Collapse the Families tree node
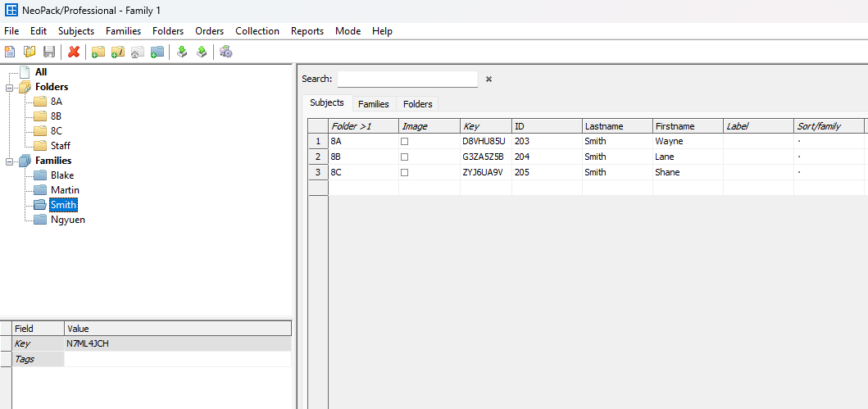Viewport: 868px width, 409px height. coord(10,161)
